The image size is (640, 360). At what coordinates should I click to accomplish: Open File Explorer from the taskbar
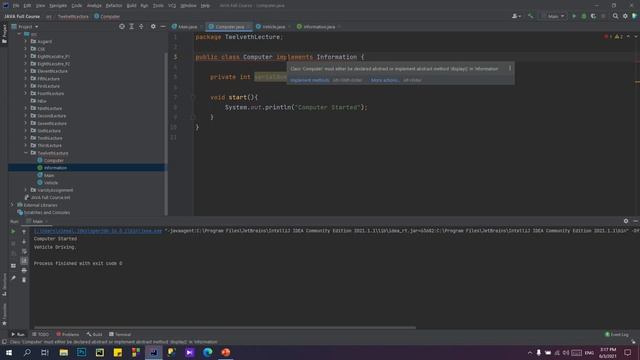click(64, 352)
